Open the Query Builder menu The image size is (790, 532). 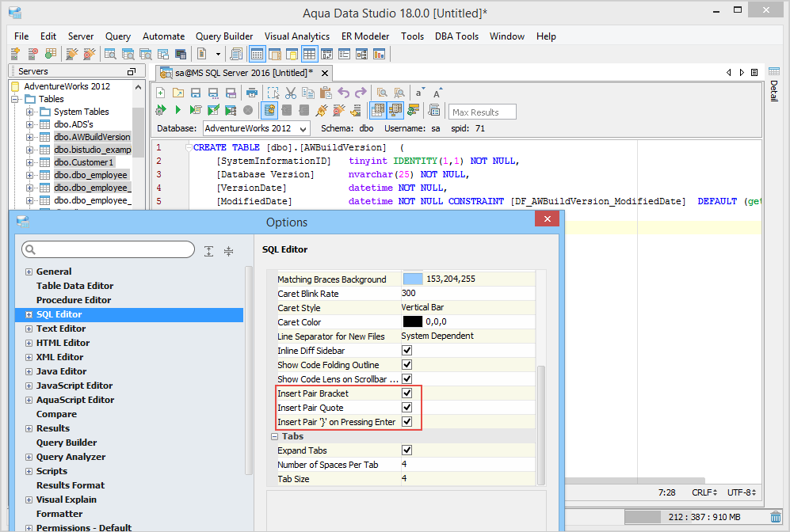pyautogui.click(x=224, y=36)
